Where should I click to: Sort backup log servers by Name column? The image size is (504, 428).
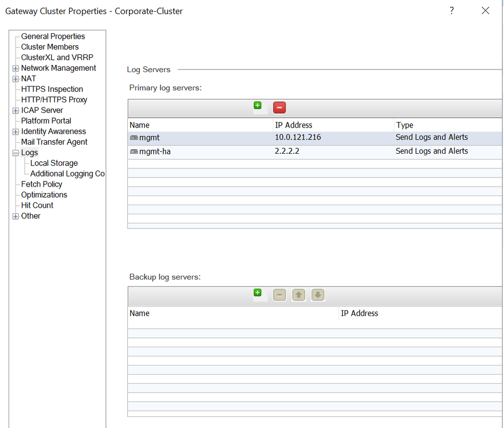[234, 314]
